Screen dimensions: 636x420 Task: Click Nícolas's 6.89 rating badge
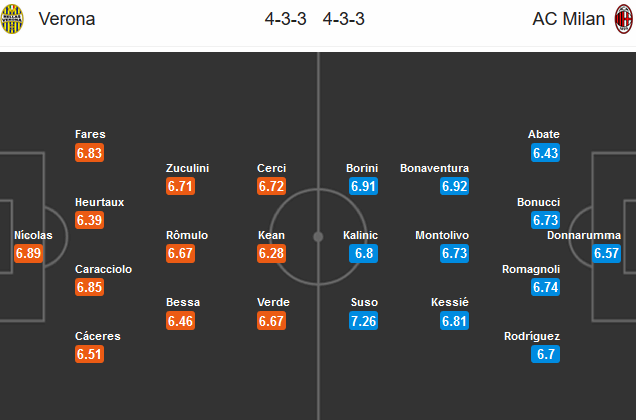tap(30, 254)
